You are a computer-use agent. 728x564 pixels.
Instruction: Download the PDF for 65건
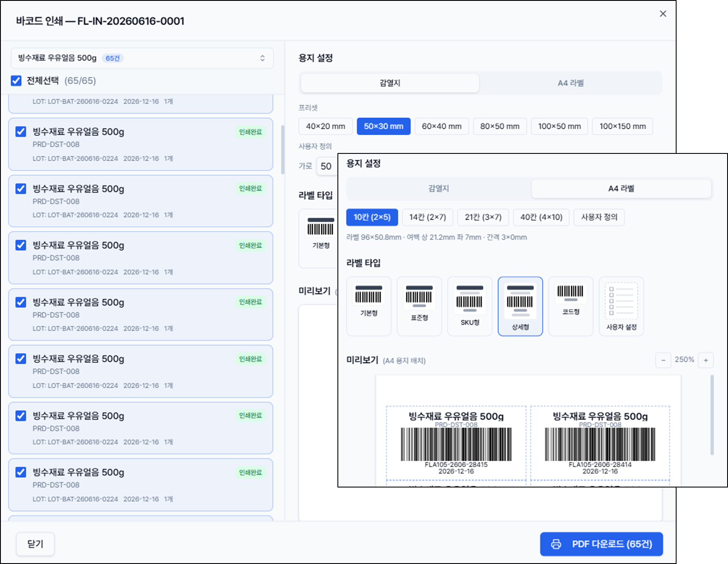coord(601,544)
